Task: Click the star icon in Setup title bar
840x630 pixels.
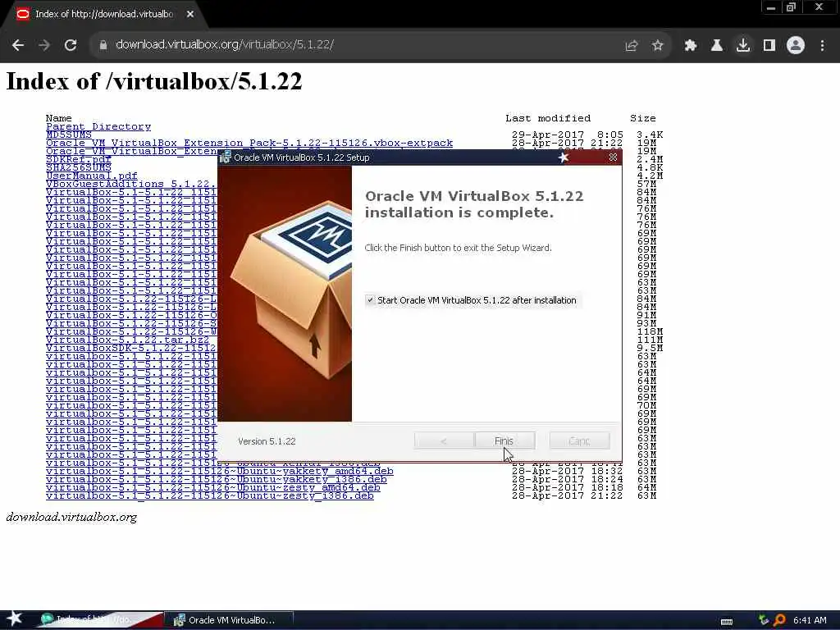Action: [x=564, y=157]
